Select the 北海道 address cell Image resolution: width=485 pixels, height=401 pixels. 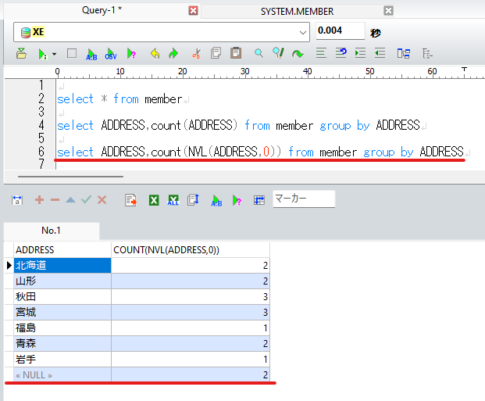62,266
